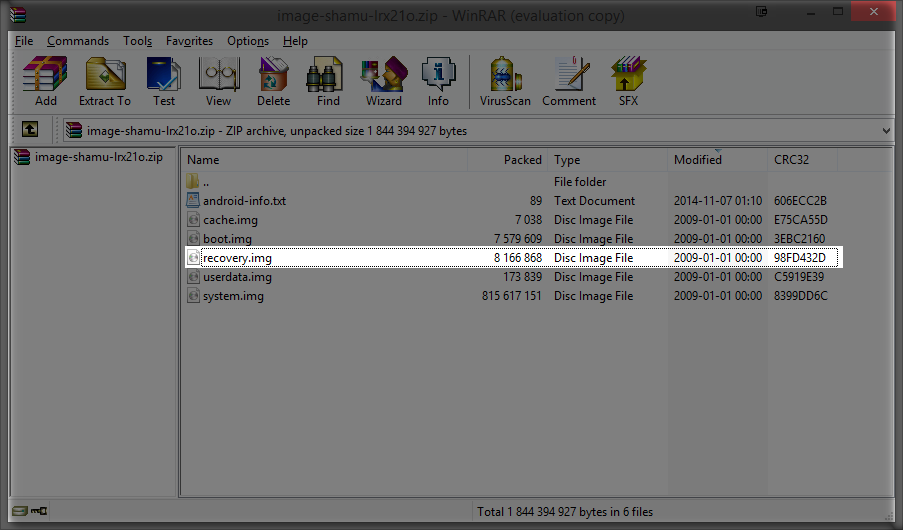Sort by the Type column header
Image resolution: width=903 pixels, height=530 pixels.
coord(608,160)
